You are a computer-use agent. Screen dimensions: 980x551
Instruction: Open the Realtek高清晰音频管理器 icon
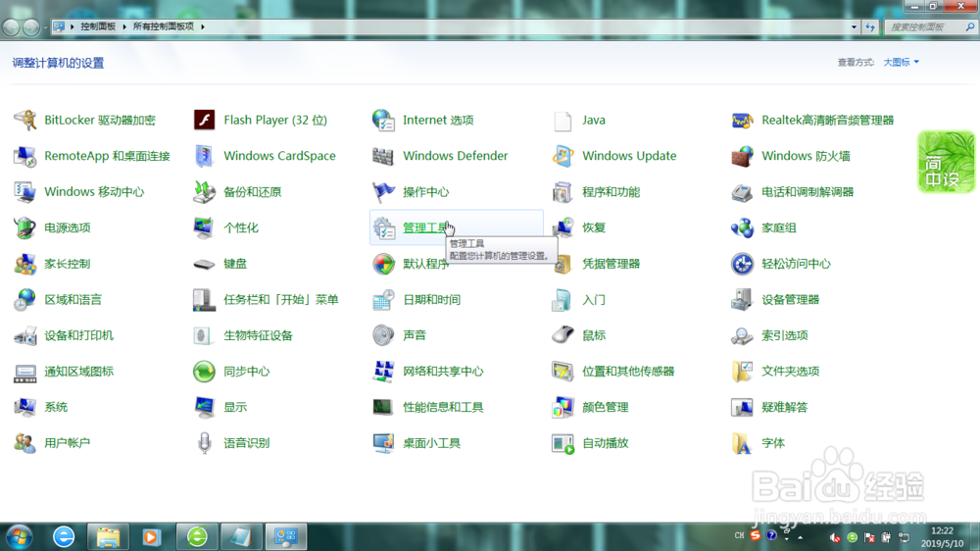[742, 120]
